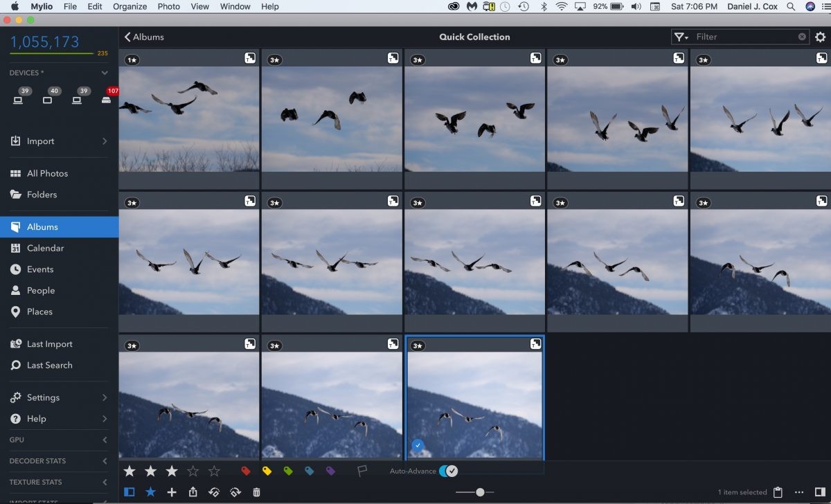Expand the Settings submenu arrow

[x=105, y=397]
